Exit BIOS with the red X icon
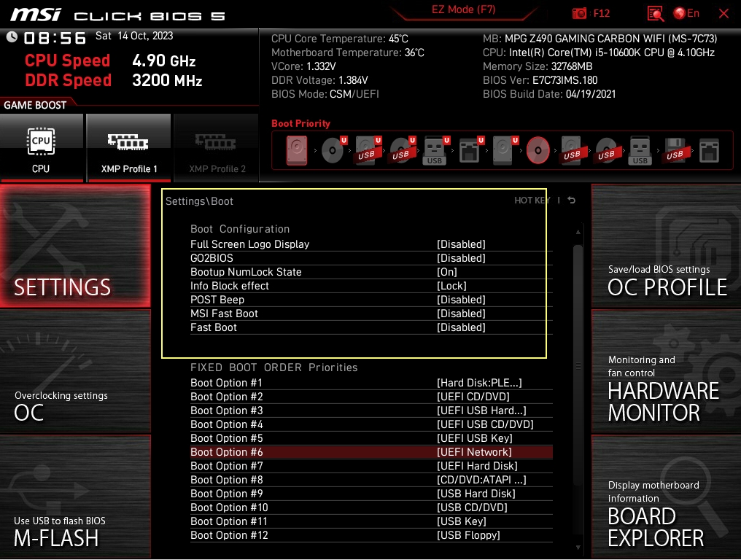Viewport: 741px width, 560px height. point(723,13)
